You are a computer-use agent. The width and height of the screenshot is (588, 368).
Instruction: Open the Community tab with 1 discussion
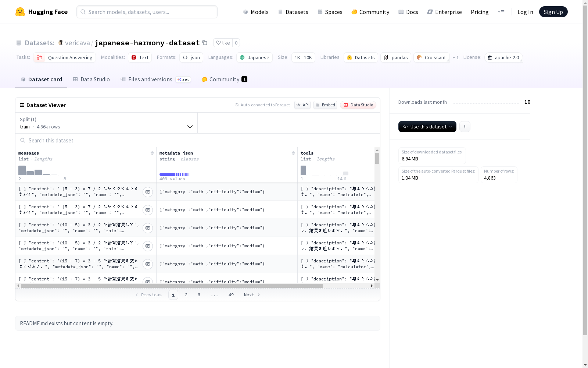[224, 79]
